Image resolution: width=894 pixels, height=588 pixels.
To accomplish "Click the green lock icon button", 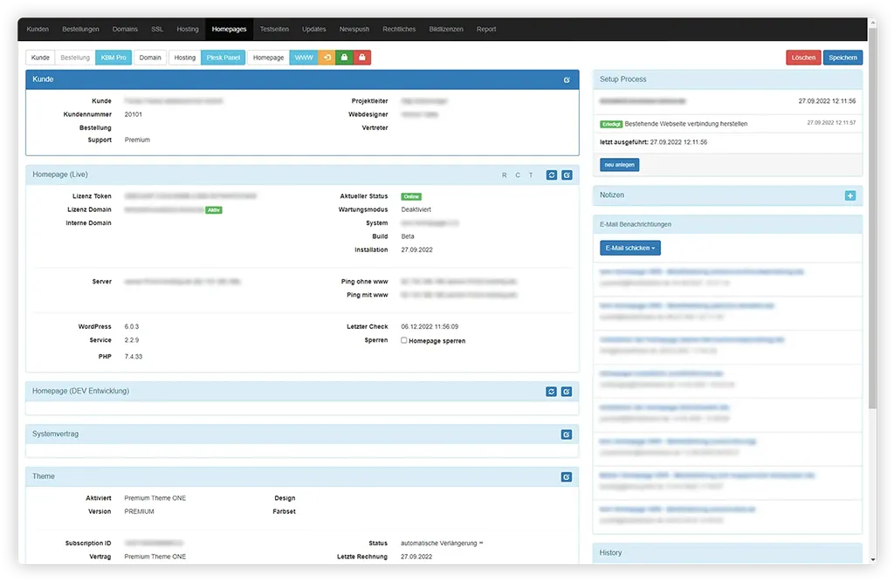I will click(x=344, y=58).
